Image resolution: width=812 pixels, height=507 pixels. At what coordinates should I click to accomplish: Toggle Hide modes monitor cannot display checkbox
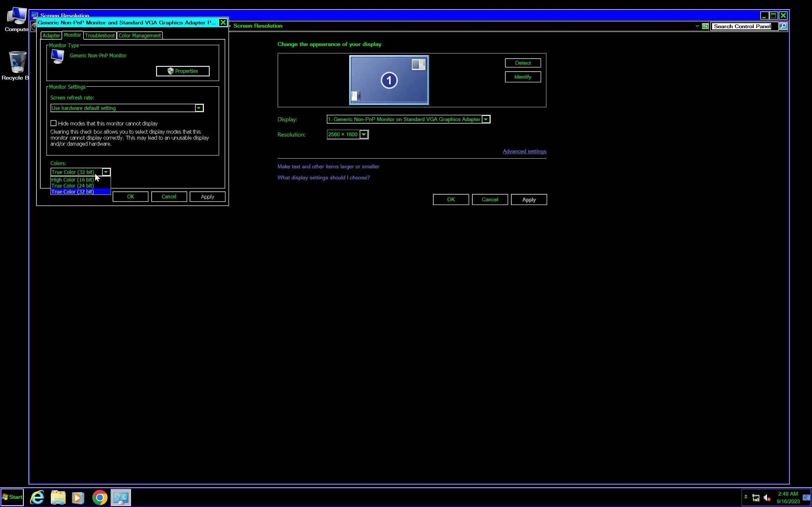pyautogui.click(x=53, y=123)
